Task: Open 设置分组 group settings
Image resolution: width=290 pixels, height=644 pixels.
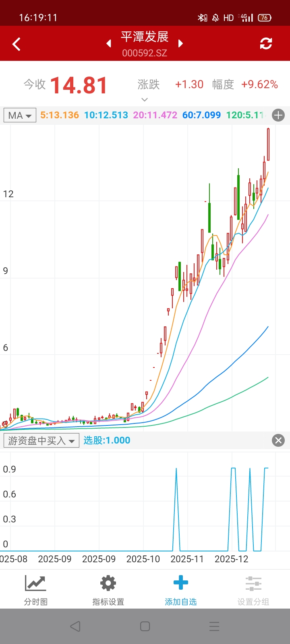Action: pos(253,590)
